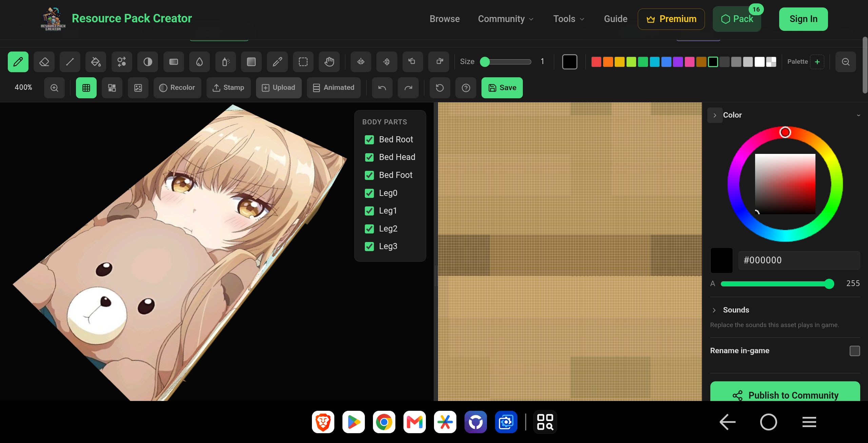This screenshot has height=443, width=868.
Task: Hide the Leg0 body part
Action: (369, 193)
